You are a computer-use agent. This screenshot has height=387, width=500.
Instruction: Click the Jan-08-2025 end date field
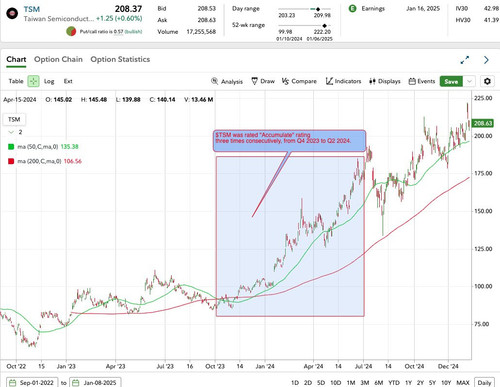tap(95, 383)
